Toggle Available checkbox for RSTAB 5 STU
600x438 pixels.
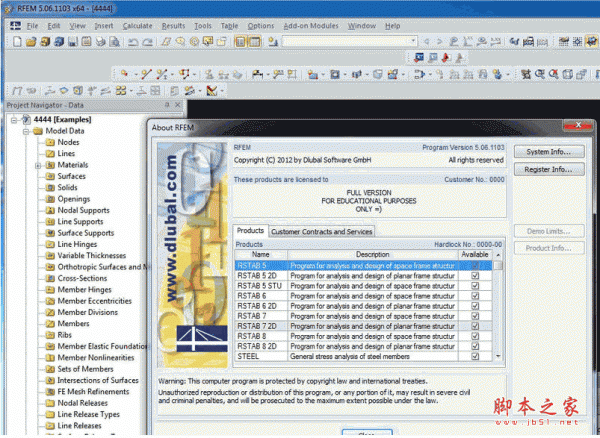[x=475, y=286]
